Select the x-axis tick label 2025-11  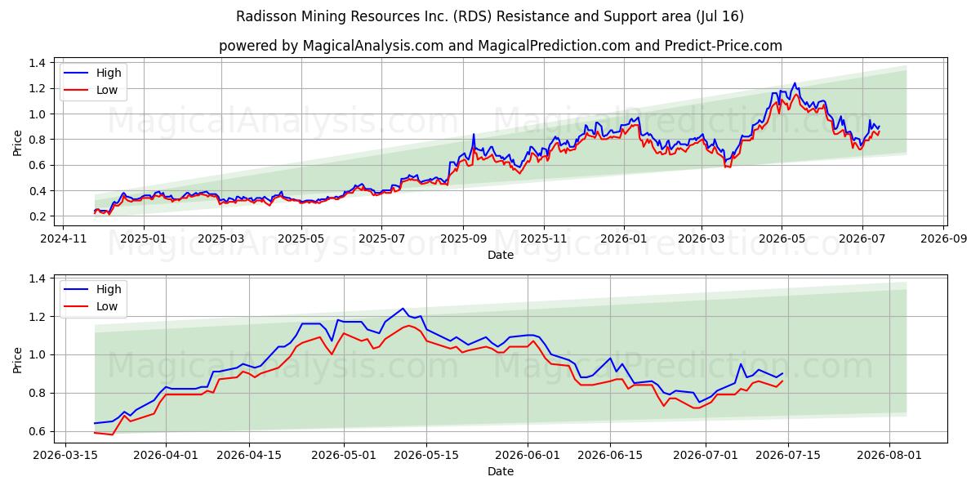(x=543, y=238)
